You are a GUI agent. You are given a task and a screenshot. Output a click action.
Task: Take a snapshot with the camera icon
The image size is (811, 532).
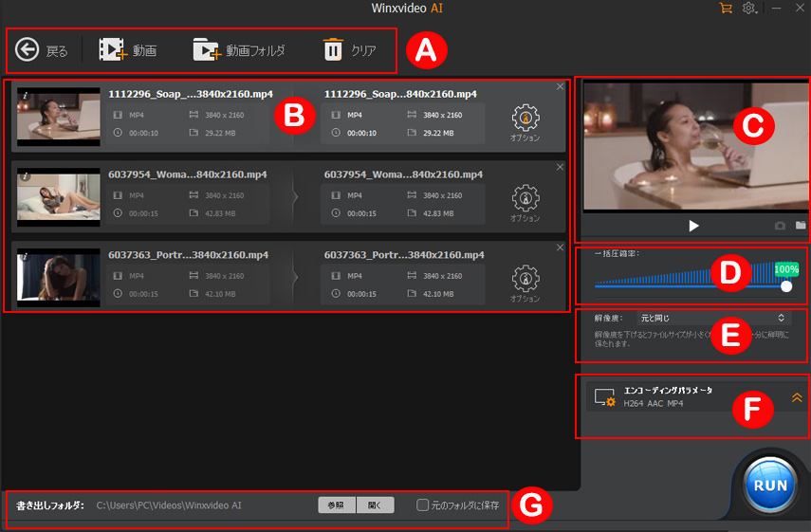(x=780, y=227)
